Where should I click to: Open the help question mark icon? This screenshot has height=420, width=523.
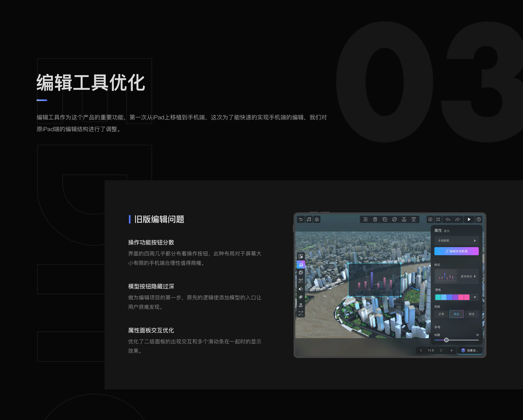pyautogui.click(x=479, y=219)
